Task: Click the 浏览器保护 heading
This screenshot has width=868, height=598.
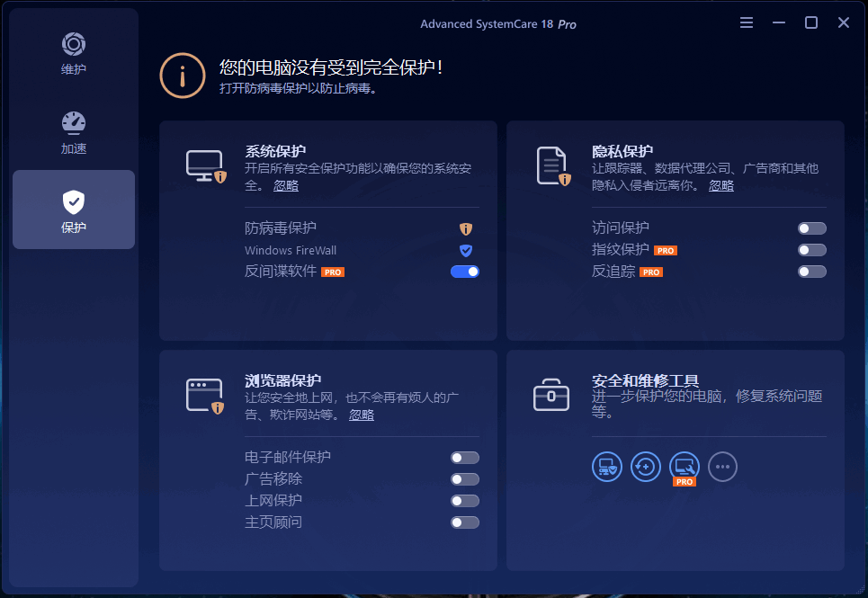Action: [282, 380]
